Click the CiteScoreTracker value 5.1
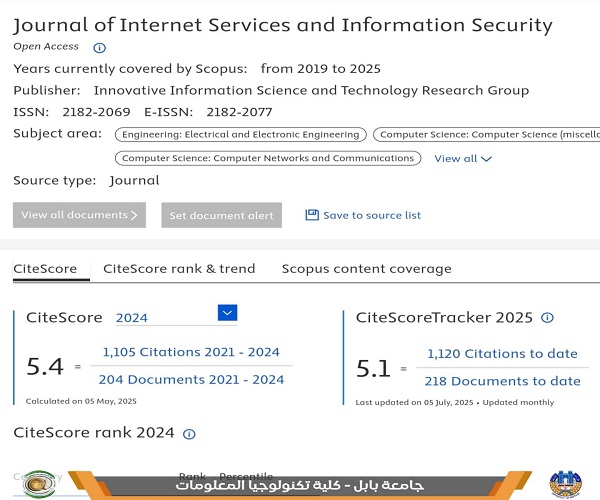 point(373,369)
